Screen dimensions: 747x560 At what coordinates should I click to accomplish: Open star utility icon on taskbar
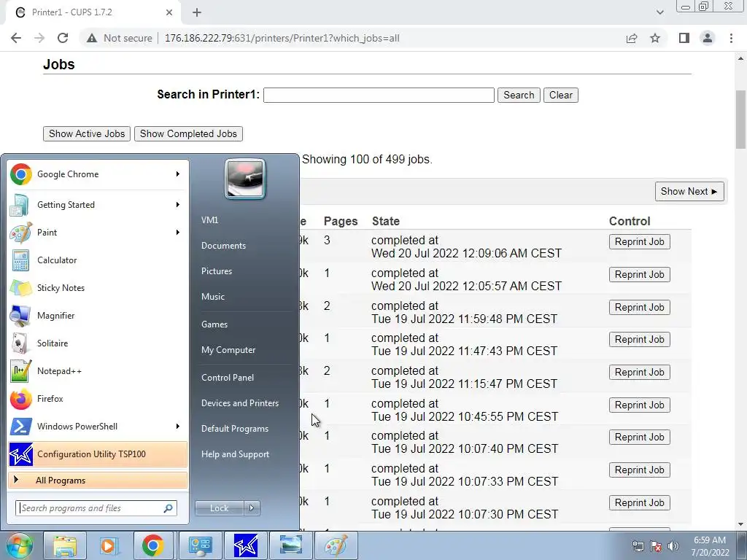(245, 545)
